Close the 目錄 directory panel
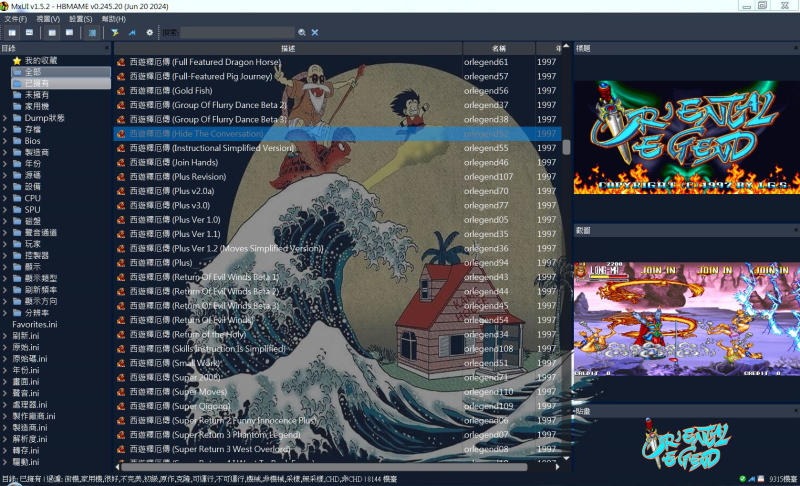The height and width of the screenshot is (486, 800). 107,48
